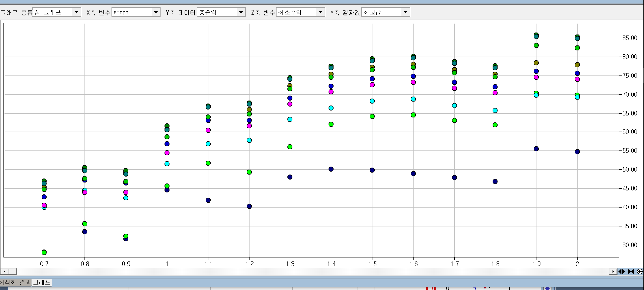
Task: Click the compress-horizontally chart icon
Action: pyautogui.click(x=631, y=271)
